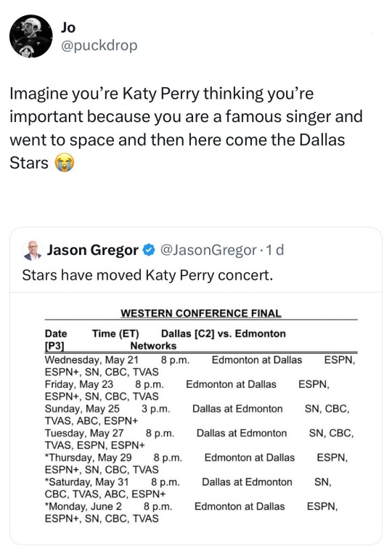Click the main tweet text about Katy Perry

[186, 128]
